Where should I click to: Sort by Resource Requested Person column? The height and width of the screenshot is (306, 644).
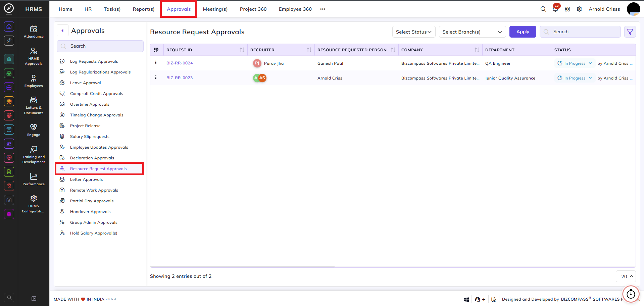pyautogui.click(x=393, y=50)
